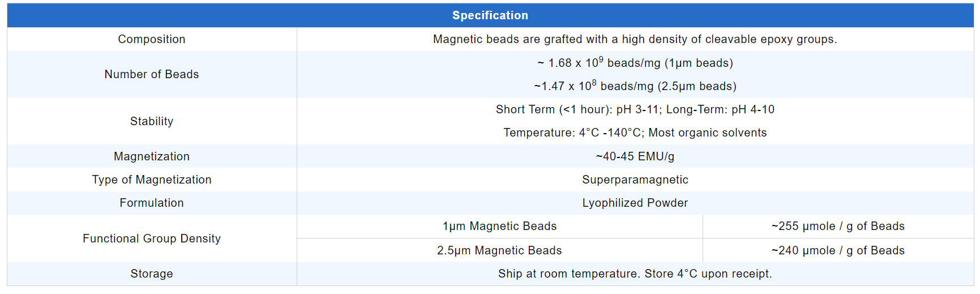Click the Temperature 4°C -140°C line
The image size is (980, 294).
[x=635, y=133]
